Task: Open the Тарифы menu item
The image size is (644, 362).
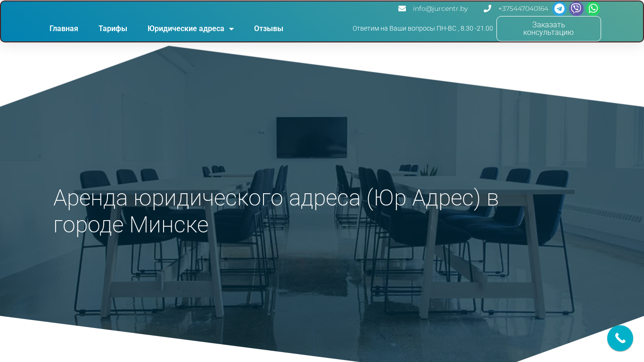Action: pos(113,29)
